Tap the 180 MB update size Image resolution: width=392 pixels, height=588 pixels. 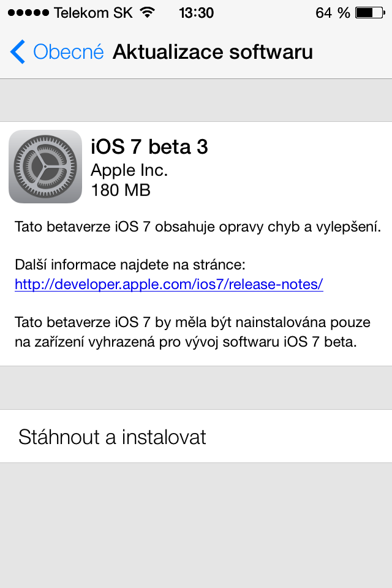[120, 190]
